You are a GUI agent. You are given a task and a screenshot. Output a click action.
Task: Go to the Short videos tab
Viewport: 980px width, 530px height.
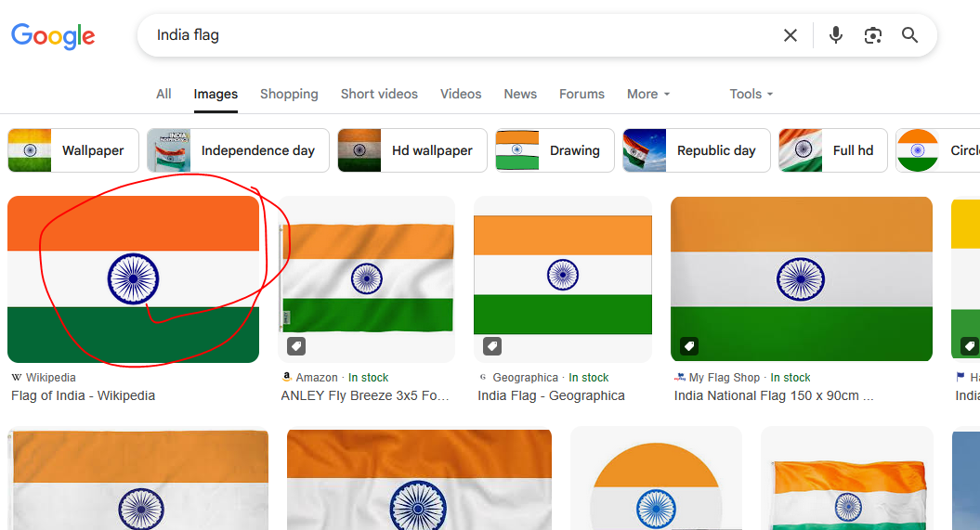(379, 94)
